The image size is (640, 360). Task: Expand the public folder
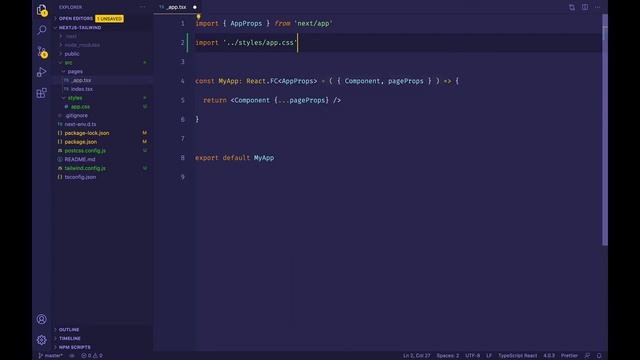click(x=72, y=54)
